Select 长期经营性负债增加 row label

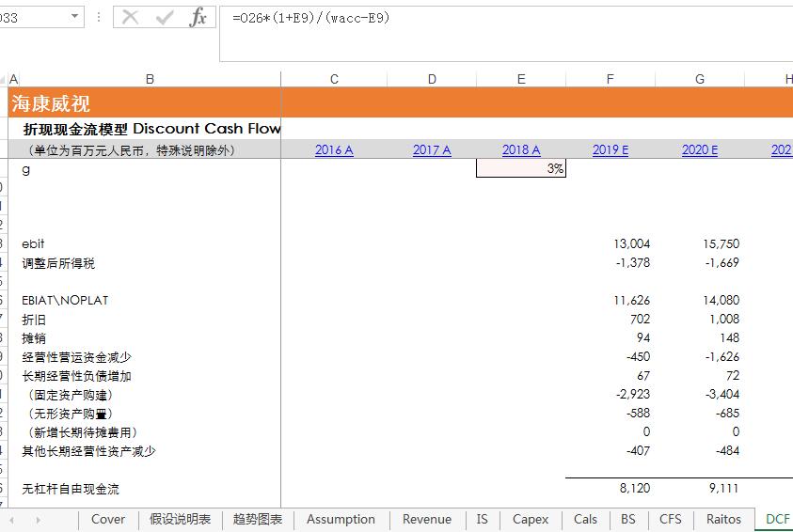76,376
